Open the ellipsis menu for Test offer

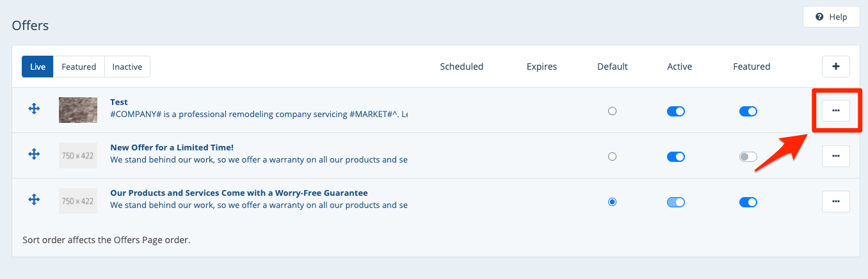835,111
